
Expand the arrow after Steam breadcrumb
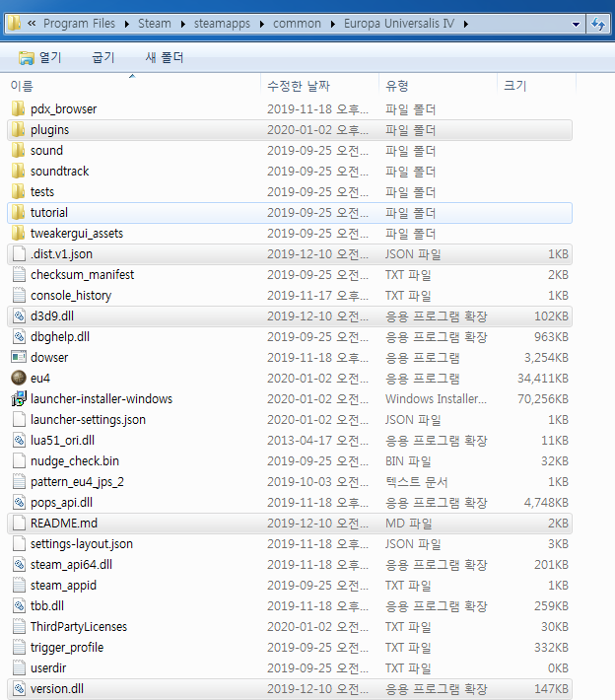182,24
